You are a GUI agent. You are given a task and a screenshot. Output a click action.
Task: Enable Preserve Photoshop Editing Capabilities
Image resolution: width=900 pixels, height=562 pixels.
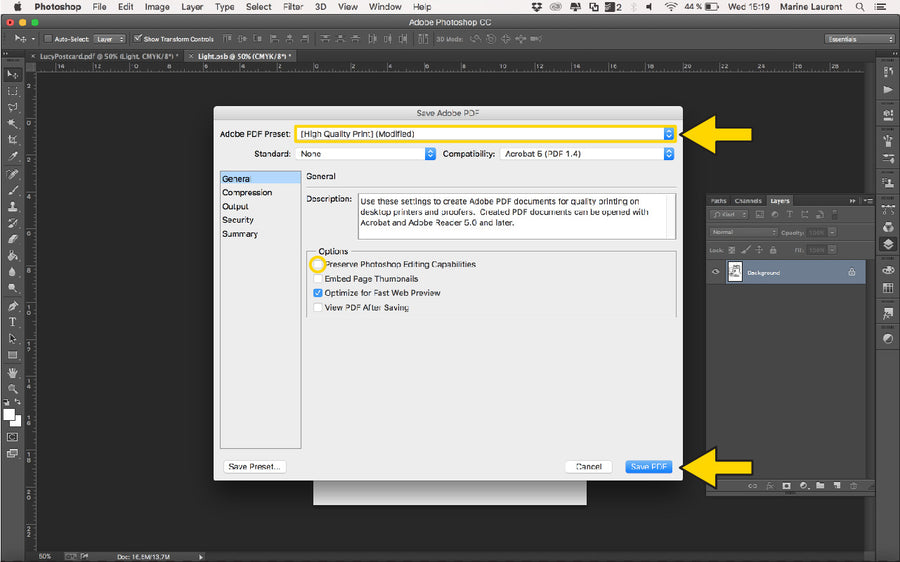click(x=317, y=264)
